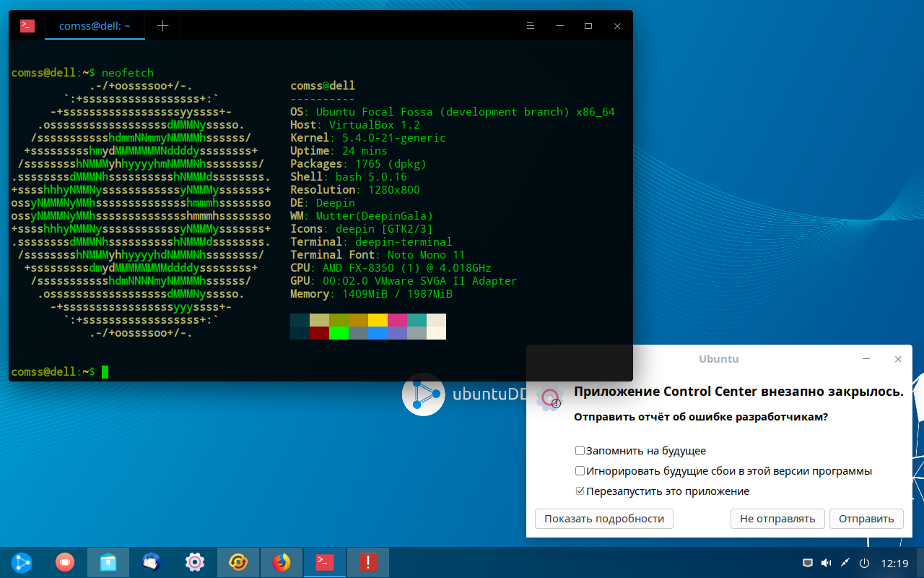The height and width of the screenshot is (578, 924).
Task: Select the 'comss@dell: ~' terminal tab
Action: [x=94, y=26]
